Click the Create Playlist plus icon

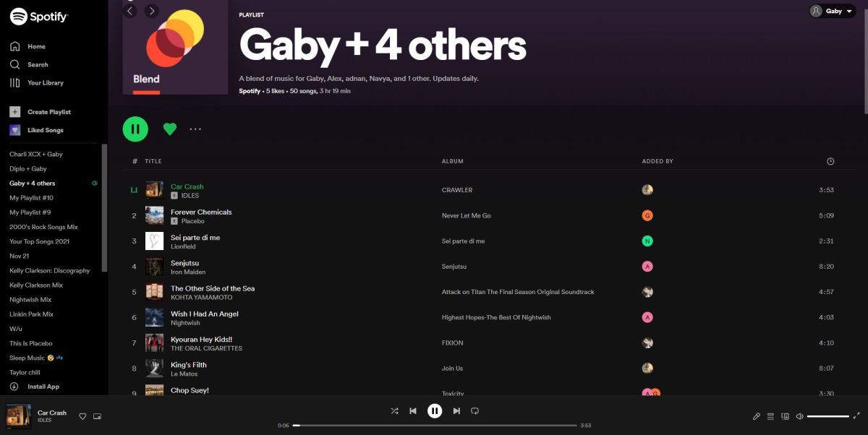pos(14,112)
